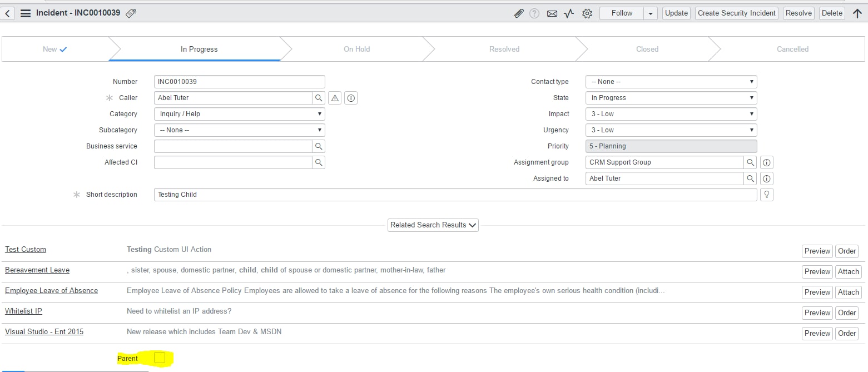Click the Affected CI input field
The height and width of the screenshot is (372, 868).
point(233,162)
